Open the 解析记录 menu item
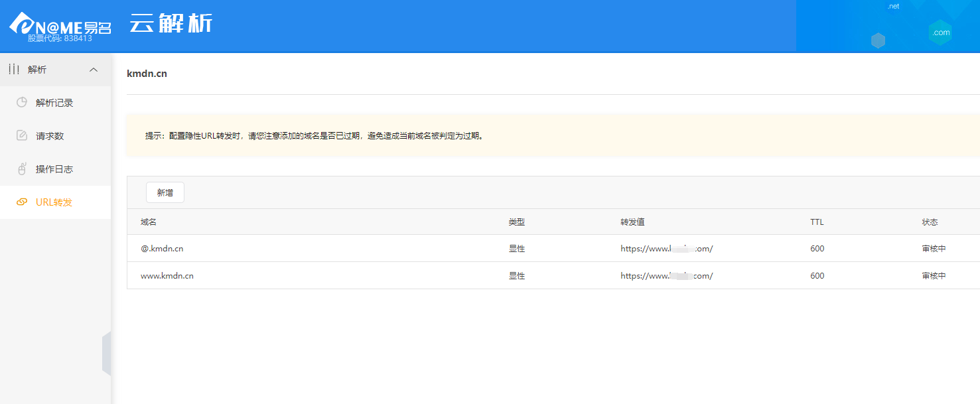 (55, 103)
